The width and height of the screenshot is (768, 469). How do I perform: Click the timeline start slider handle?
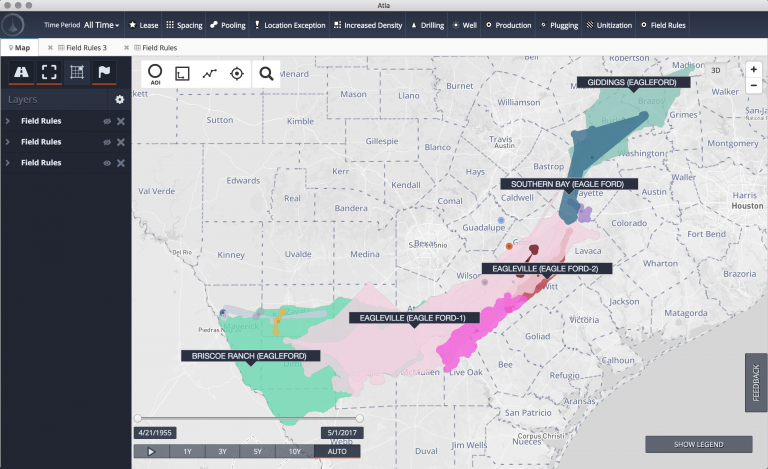click(x=138, y=419)
